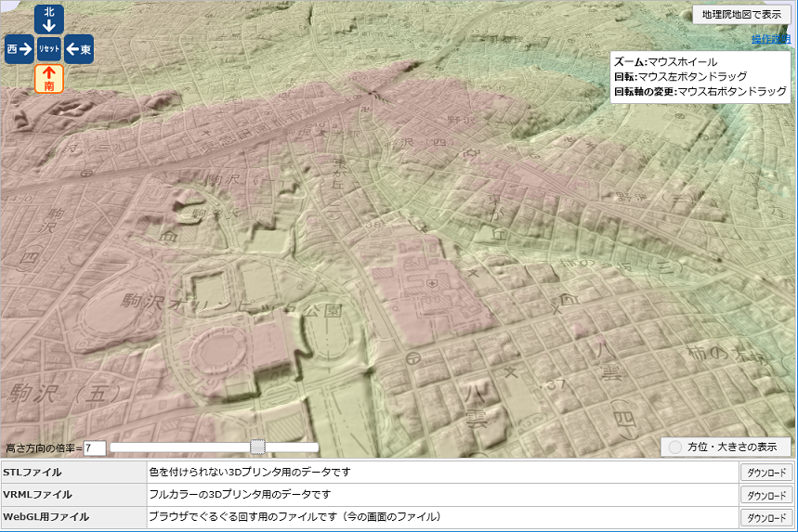Download the VRML file
The height and width of the screenshot is (532, 798).
point(765,495)
